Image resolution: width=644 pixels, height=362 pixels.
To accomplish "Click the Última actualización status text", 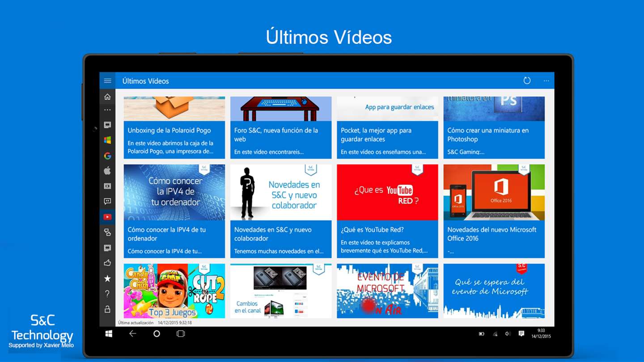I will pos(155,323).
